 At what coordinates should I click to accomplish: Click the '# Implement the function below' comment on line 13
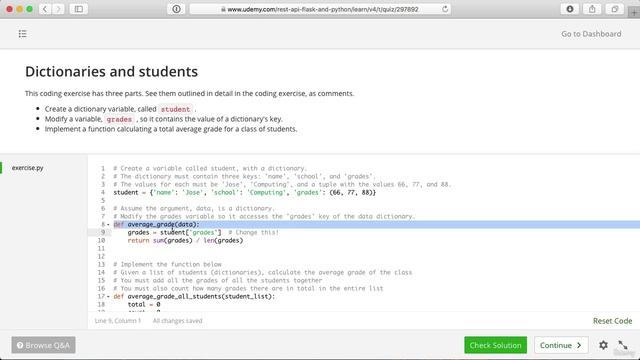[167, 264]
